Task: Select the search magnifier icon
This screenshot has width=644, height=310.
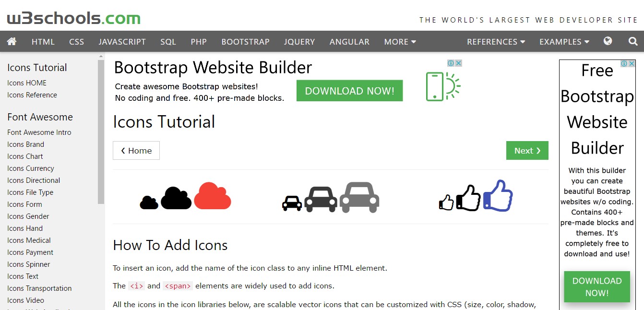Action: coord(632,41)
